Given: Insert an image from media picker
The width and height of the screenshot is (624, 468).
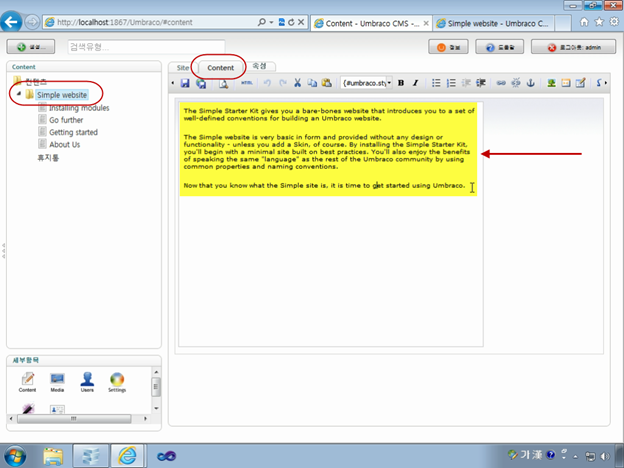Looking at the screenshot, I should tap(551, 83).
